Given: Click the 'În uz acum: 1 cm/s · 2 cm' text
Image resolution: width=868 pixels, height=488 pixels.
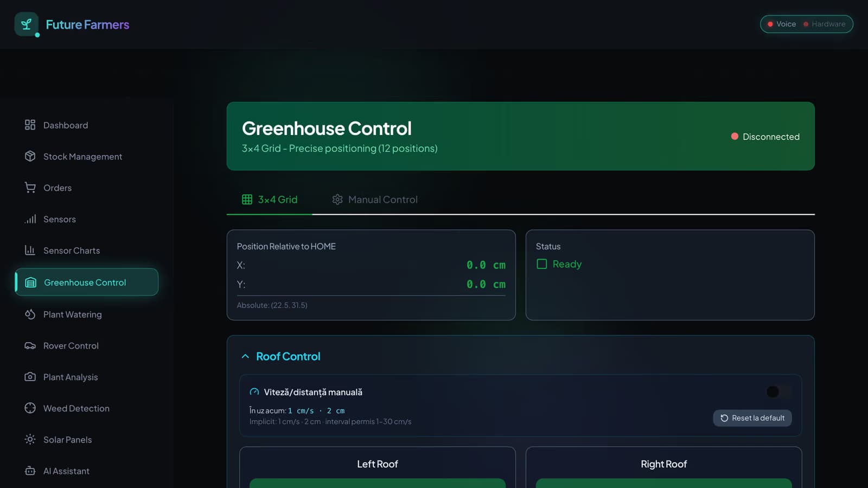Looking at the screenshot, I should (x=297, y=410).
